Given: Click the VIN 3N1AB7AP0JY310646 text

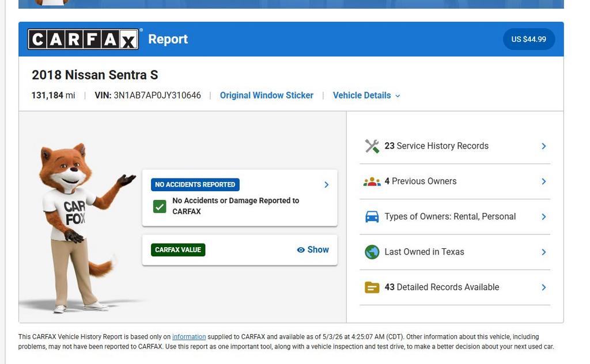Looking at the screenshot, I should [x=147, y=96].
